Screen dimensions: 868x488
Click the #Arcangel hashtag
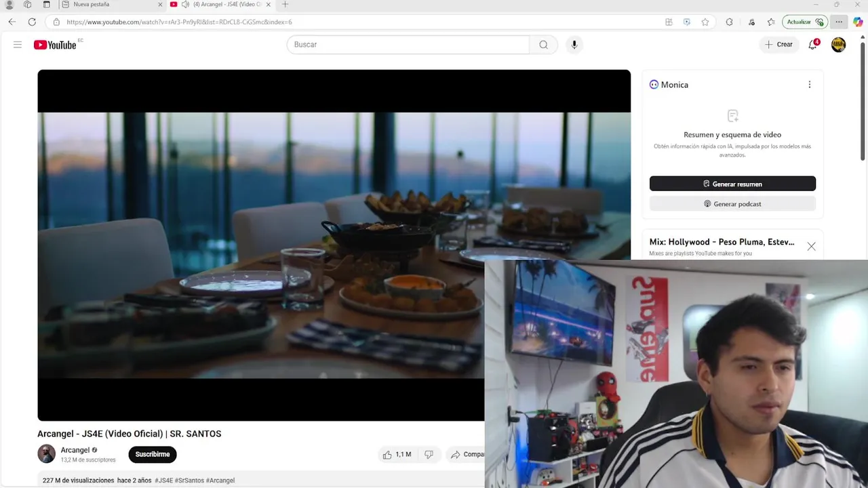tap(220, 481)
